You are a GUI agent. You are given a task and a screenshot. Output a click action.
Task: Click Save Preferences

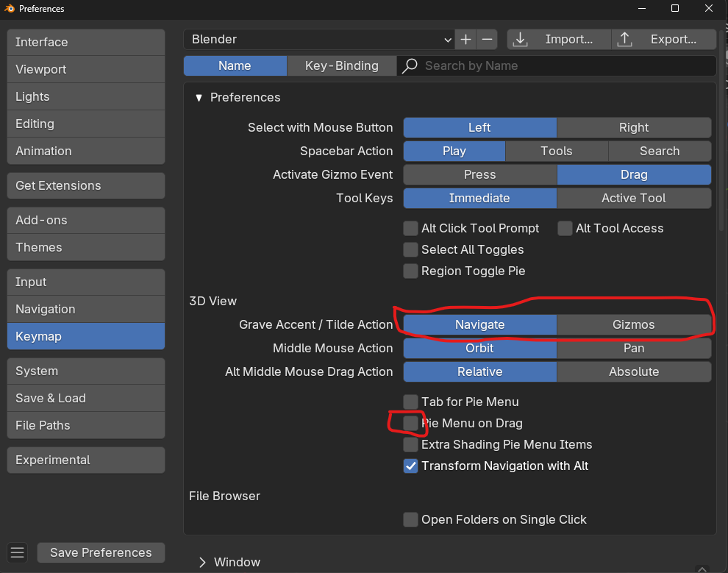(x=101, y=552)
